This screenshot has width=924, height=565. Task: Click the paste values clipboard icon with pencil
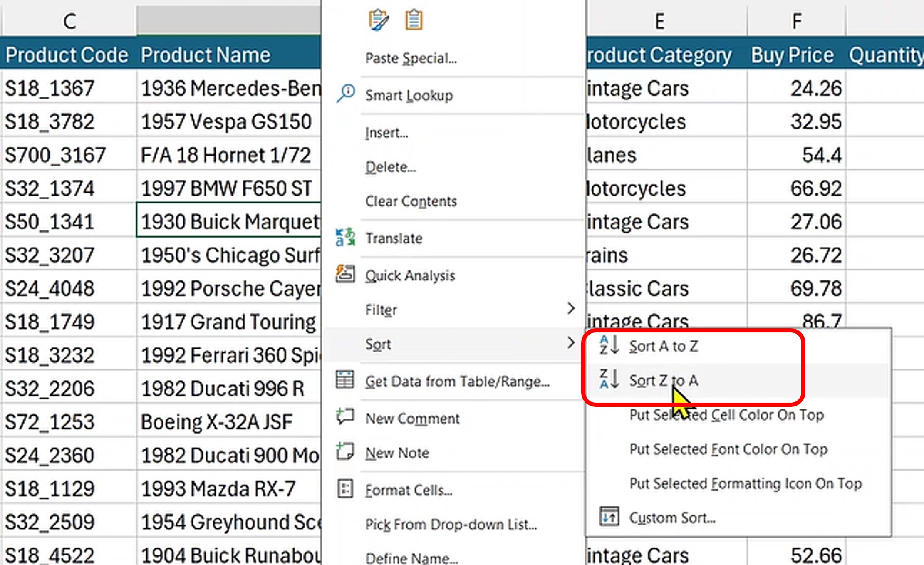(x=378, y=20)
